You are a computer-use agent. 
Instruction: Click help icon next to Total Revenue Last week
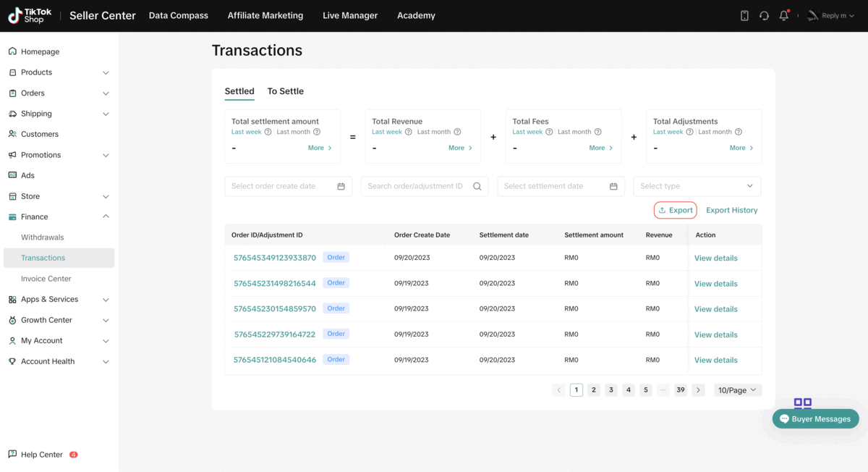[x=409, y=132]
